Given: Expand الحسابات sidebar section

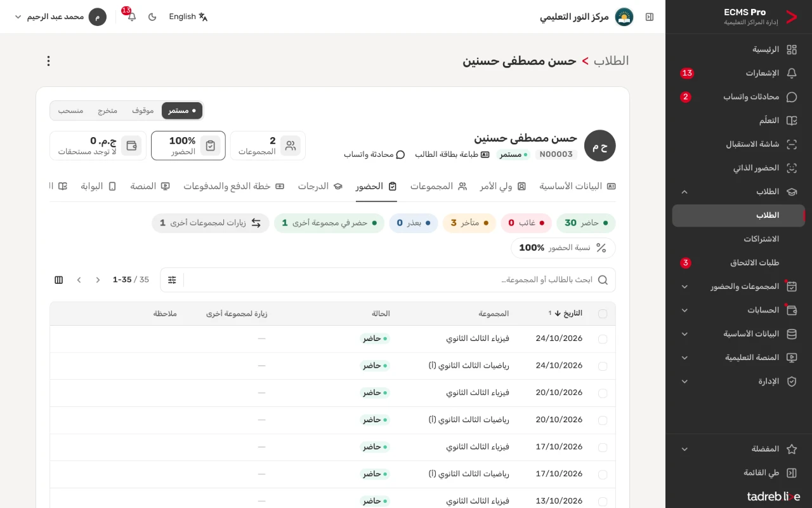Looking at the screenshot, I should (x=738, y=311).
